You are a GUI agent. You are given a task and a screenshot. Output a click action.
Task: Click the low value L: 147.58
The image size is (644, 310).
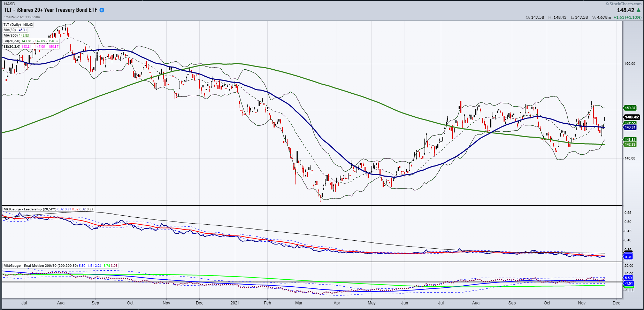coord(579,17)
